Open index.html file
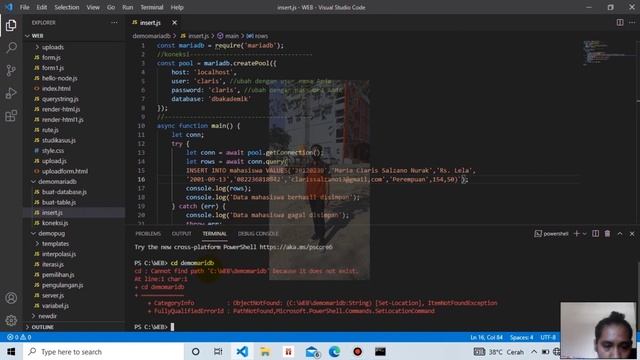The width and height of the screenshot is (640, 360). (56, 89)
